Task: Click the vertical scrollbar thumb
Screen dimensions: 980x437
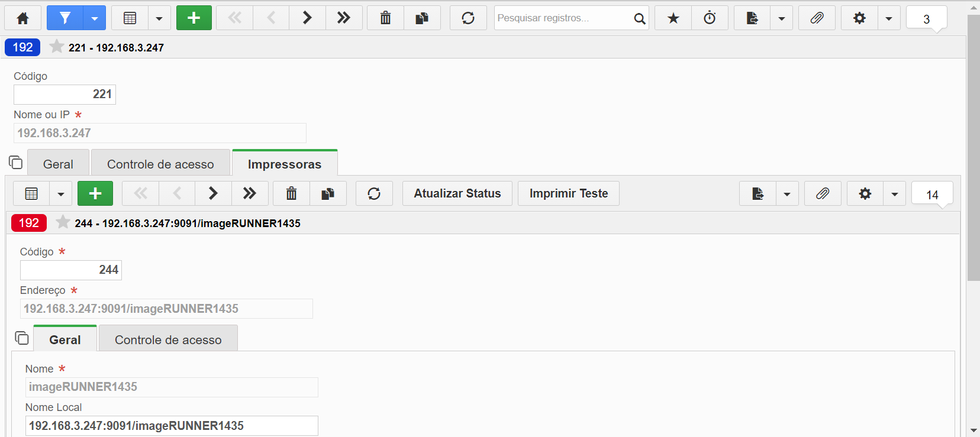Action: pos(973,148)
